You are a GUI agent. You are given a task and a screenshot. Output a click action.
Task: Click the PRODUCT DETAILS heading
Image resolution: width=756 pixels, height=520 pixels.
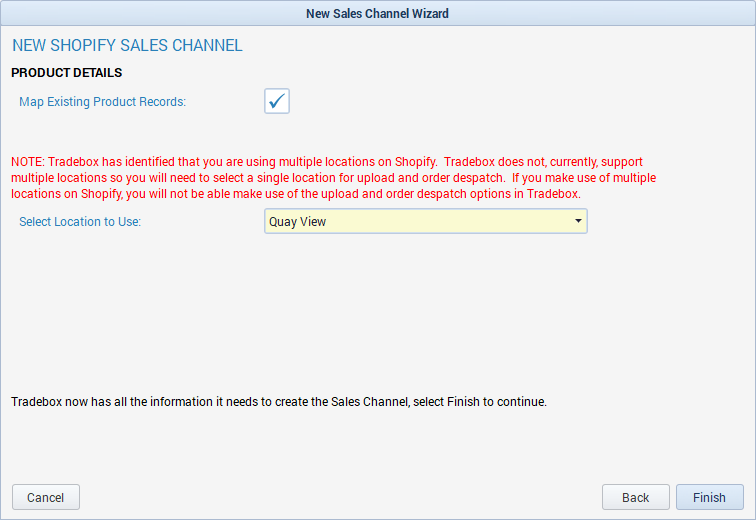[67, 73]
